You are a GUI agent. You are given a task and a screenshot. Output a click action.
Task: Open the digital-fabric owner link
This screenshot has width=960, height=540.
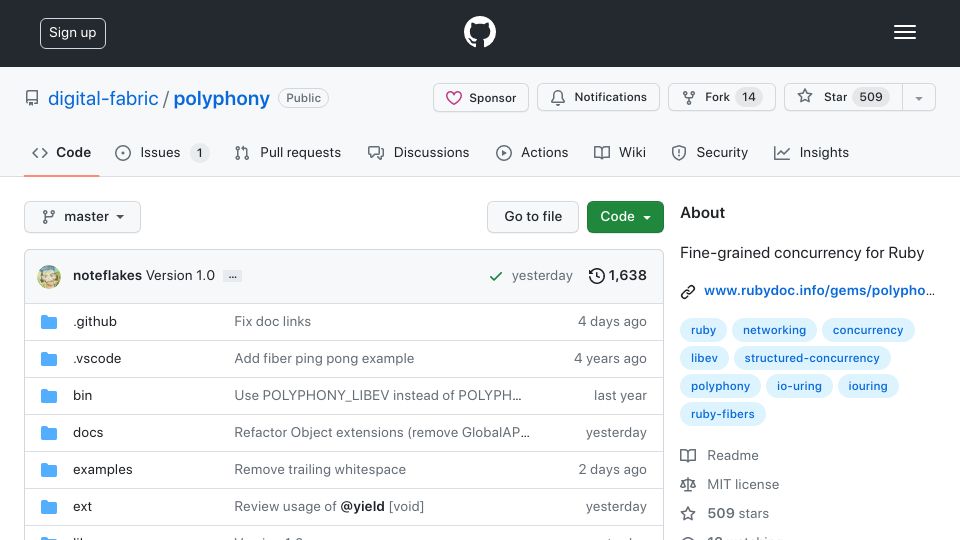103,99
